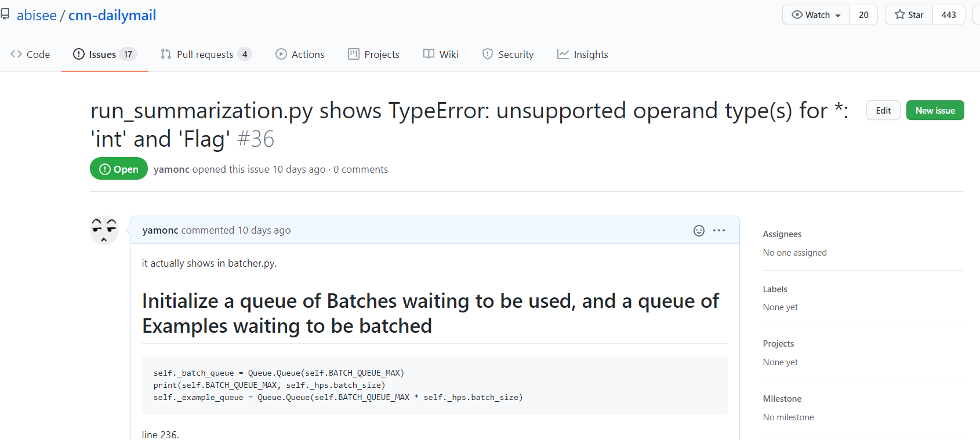Click the issue number #36
This screenshot has width=980, height=440.
click(x=256, y=139)
